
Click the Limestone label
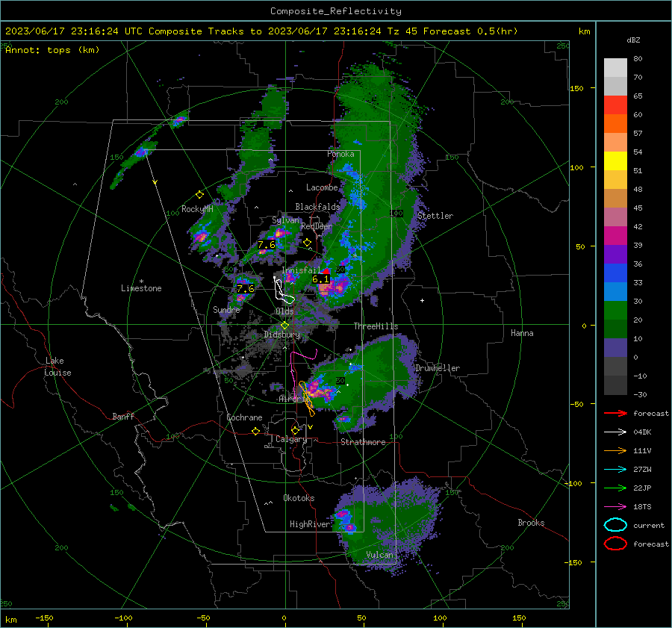141,288
